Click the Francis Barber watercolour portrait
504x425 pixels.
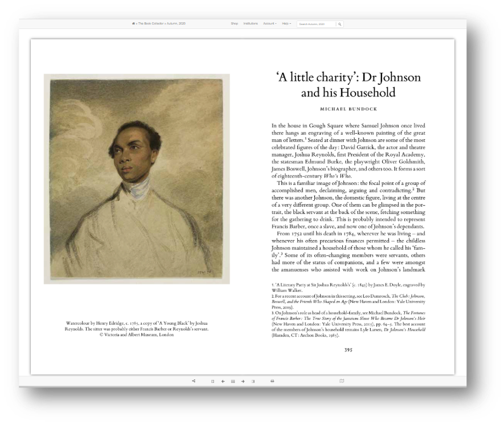(x=137, y=179)
